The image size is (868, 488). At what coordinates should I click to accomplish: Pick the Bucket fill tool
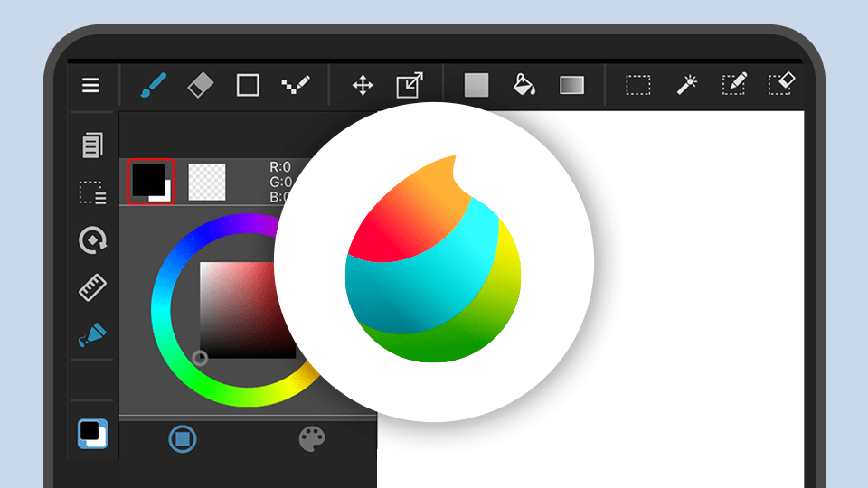click(x=524, y=86)
